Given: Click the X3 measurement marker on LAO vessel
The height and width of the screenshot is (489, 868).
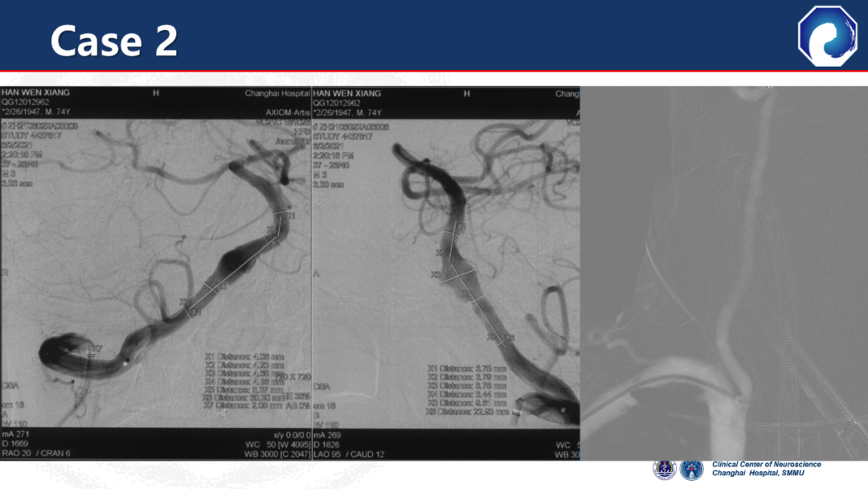Looking at the screenshot, I should pos(436,275).
